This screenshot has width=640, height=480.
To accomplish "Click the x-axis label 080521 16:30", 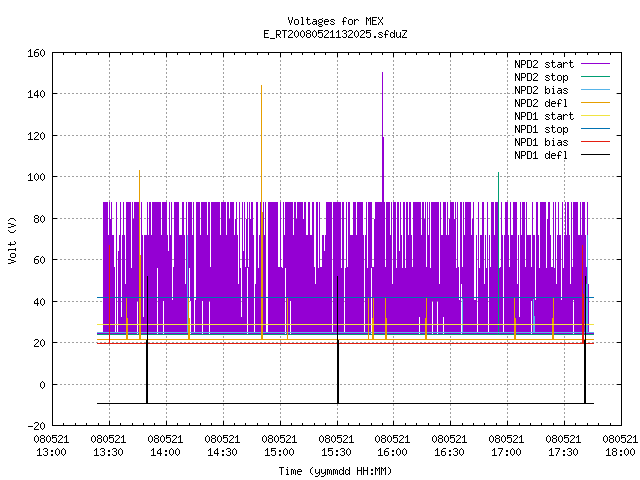I will pyautogui.click(x=449, y=445).
